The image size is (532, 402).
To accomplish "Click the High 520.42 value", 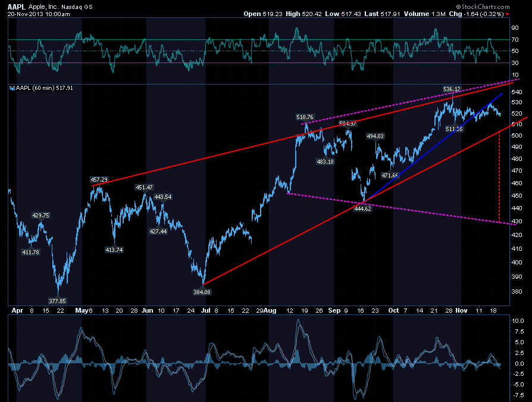I will point(303,14).
